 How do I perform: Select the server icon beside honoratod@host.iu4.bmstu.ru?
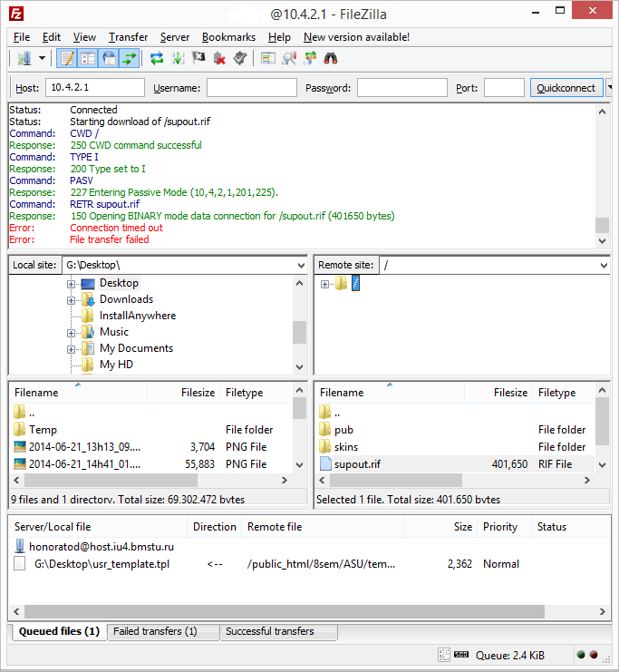coord(20,546)
